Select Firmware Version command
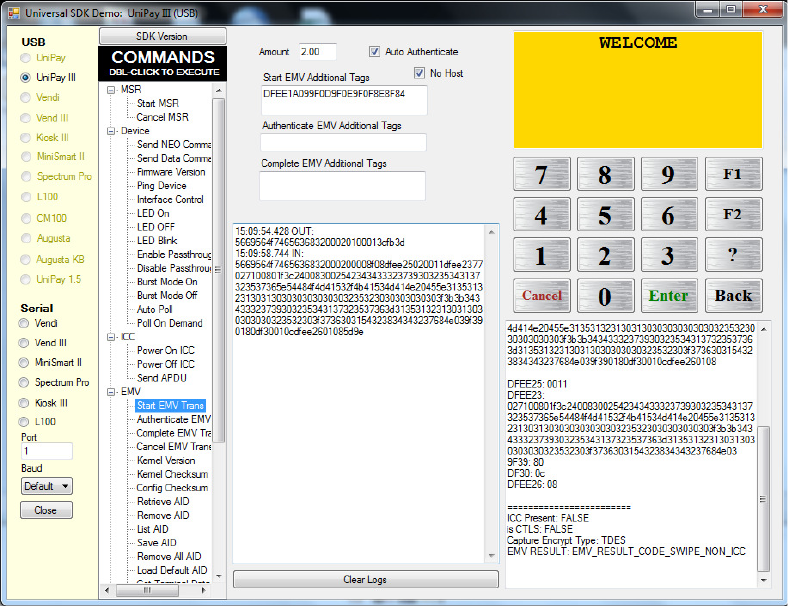The height and width of the screenshot is (606, 788). (x=171, y=172)
